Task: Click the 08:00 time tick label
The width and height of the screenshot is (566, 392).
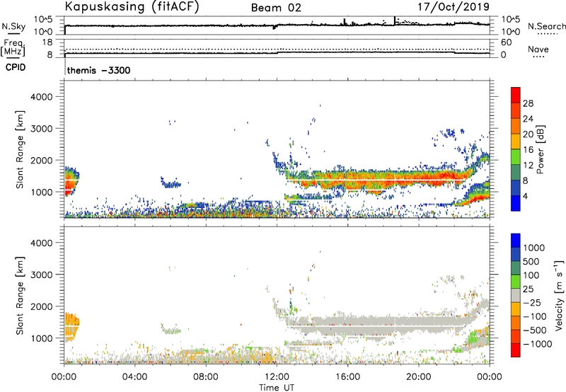Action: point(206,377)
